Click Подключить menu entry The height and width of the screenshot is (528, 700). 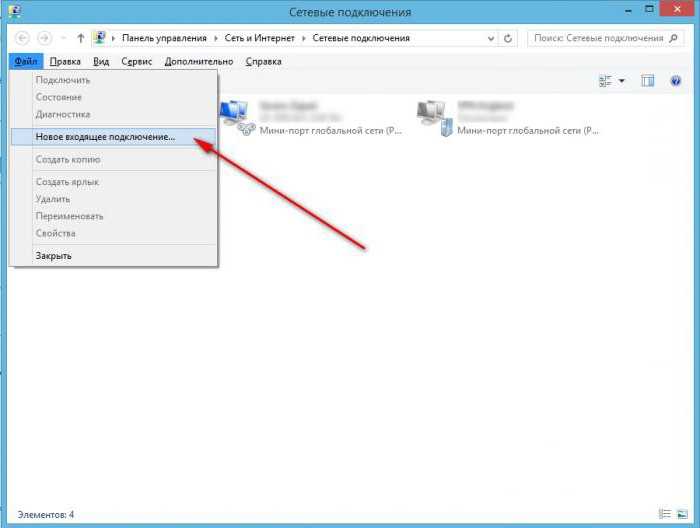[x=113, y=80]
